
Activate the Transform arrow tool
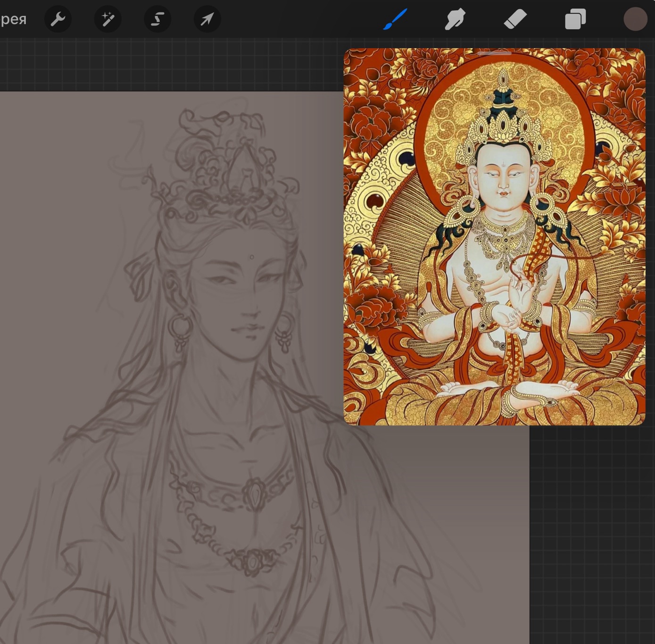tap(207, 19)
